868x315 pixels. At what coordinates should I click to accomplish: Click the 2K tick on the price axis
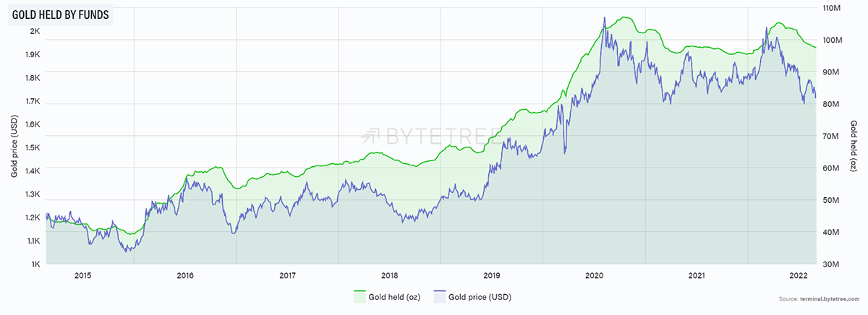[x=35, y=31]
